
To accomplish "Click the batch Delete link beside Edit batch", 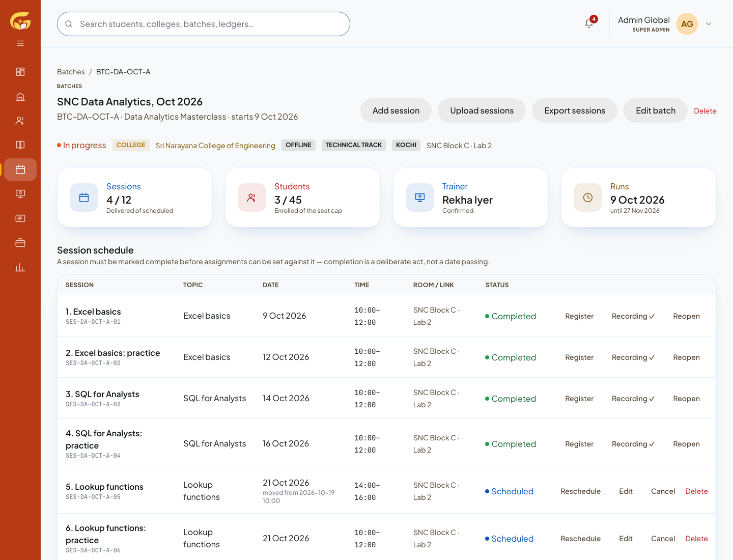I will click(705, 111).
